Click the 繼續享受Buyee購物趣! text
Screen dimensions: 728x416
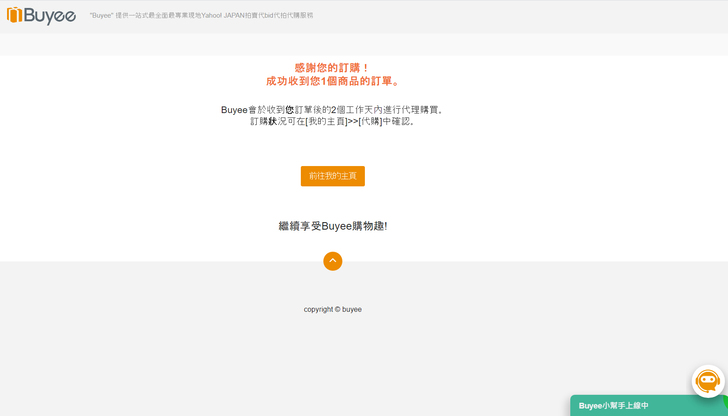[x=332, y=226]
